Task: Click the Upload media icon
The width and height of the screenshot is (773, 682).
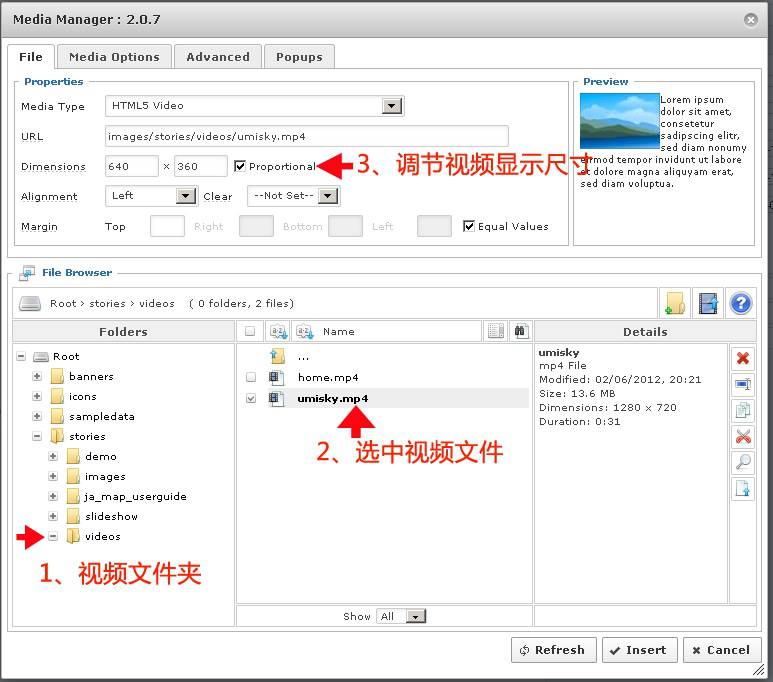Action: [707, 303]
